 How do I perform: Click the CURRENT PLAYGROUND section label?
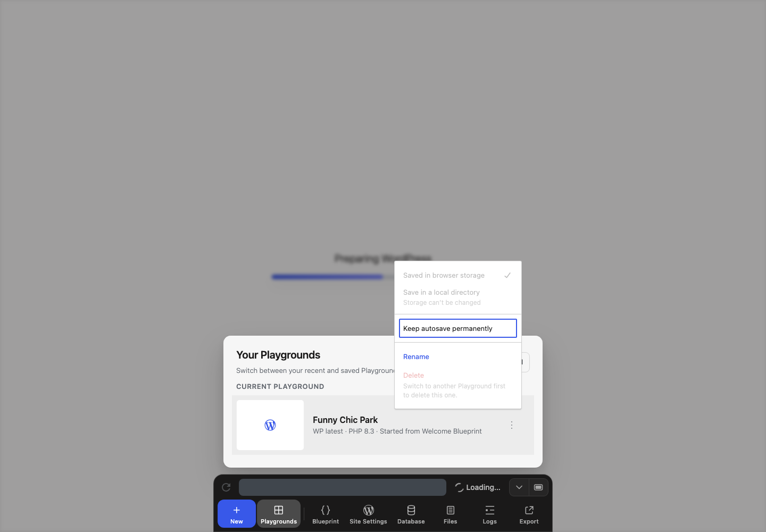click(x=280, y=387)
